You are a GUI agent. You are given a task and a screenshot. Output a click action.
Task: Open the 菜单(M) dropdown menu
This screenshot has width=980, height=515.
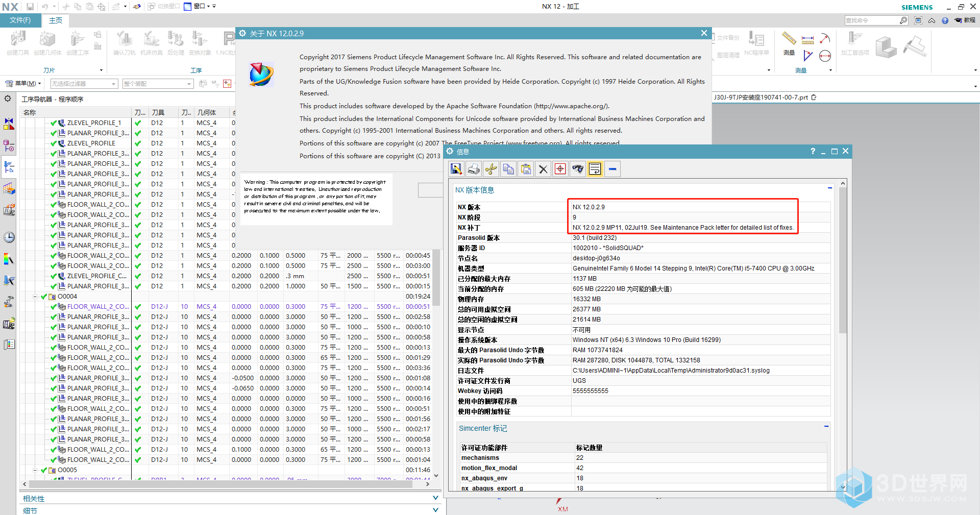(23, 84)
